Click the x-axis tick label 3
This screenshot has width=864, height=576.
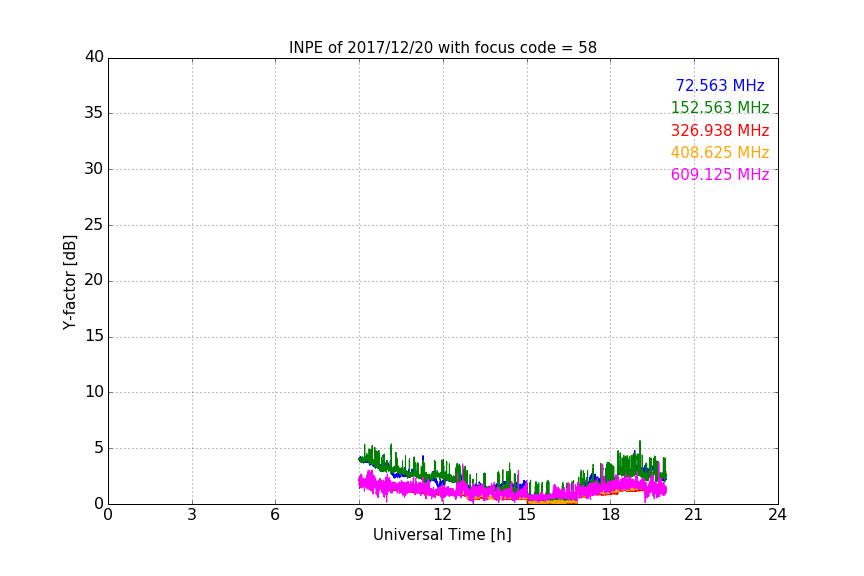pos(192,515)
